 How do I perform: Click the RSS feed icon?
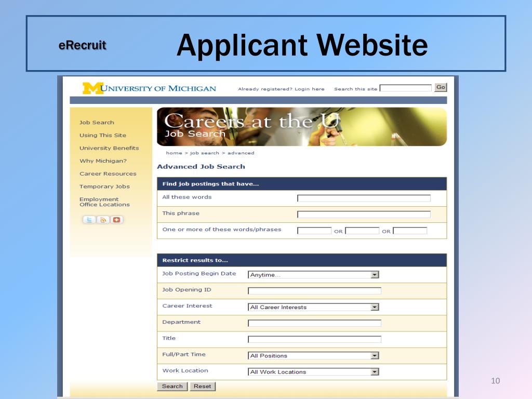click(x=103, y=220)
